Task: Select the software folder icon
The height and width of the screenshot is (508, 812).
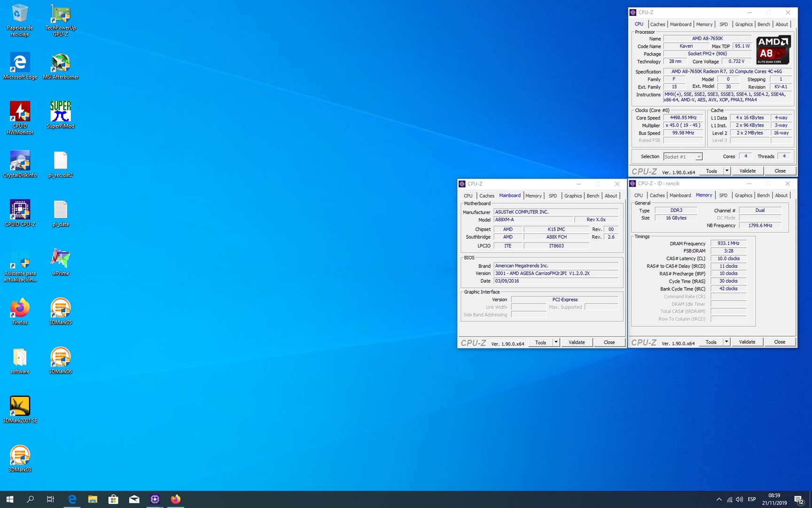Action: (x=20, y=361)
